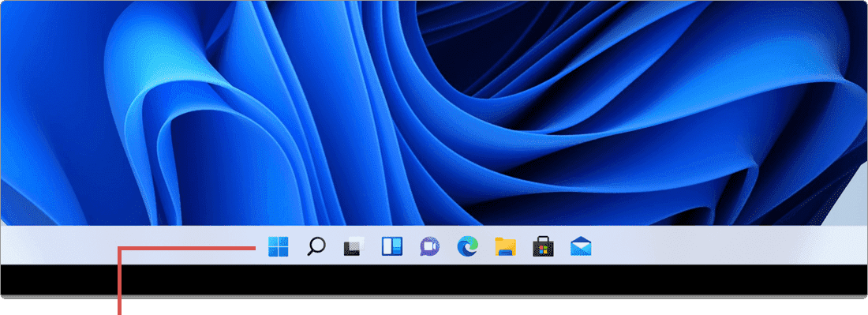The image size is (868, 315).
Task: Launch Microsoft Edge browser
Action: [x=468, y=246]
